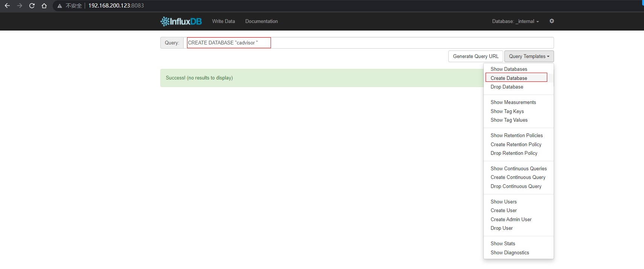Open the Write Data link
This screenshot has height=269, width=644.
pyautogui.click(x=224, y=21)
